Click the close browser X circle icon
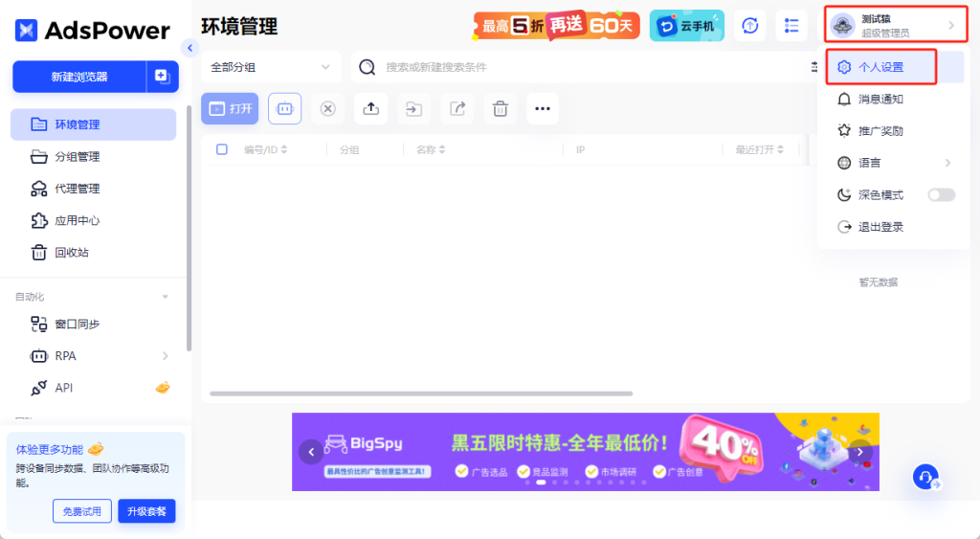980x539 pixels. pos(327,109)
